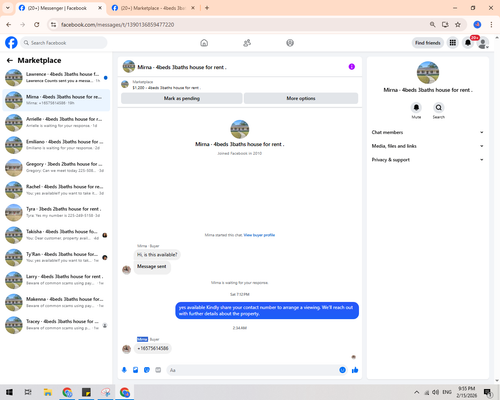
Task: Open the account profile avatar menu
Action: pyautogui.click(x=483, y=43)
